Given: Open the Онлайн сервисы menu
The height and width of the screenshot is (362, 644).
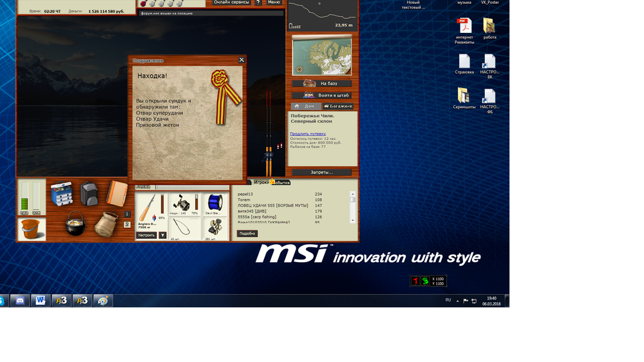Looking at the screenshot, I should [231, 3].
